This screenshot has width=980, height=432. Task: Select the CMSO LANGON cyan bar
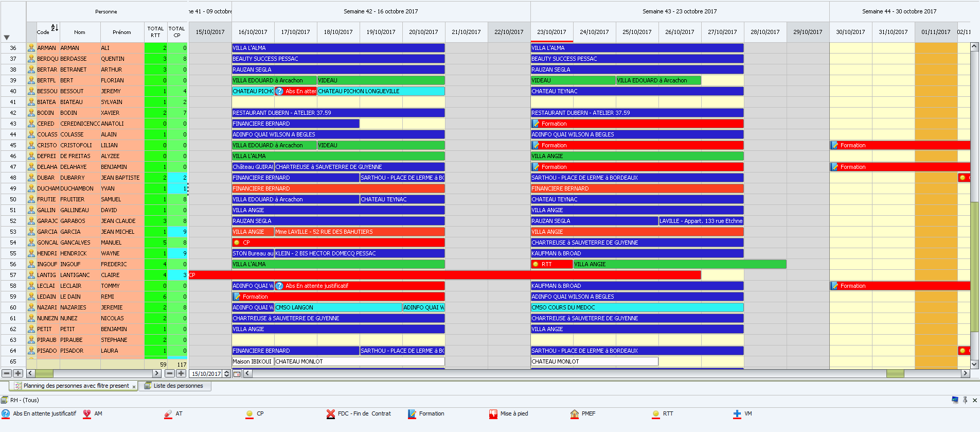(x=338, y=307)
